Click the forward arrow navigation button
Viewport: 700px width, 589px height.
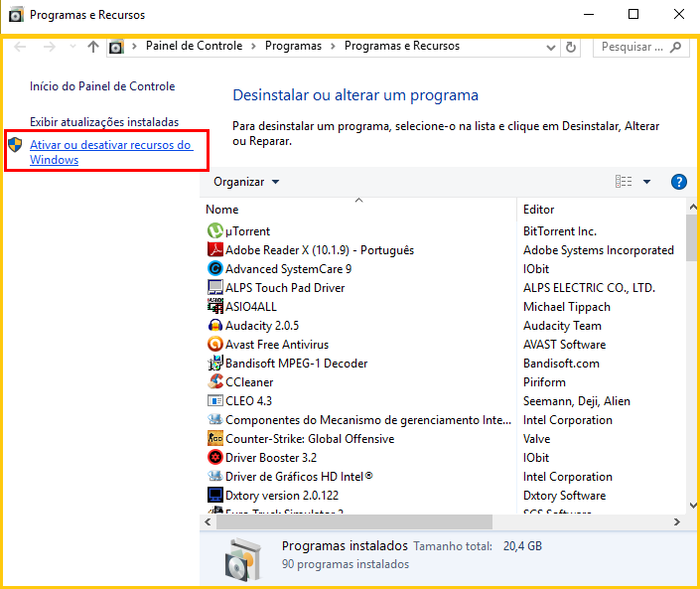click(49, 47)
